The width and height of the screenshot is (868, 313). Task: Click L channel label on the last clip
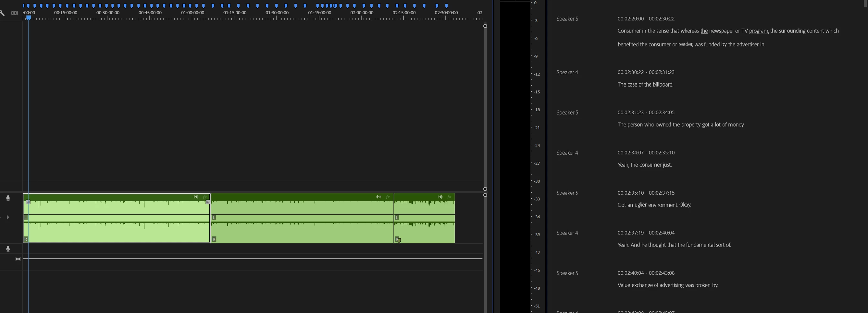click(x=397, y=217)
